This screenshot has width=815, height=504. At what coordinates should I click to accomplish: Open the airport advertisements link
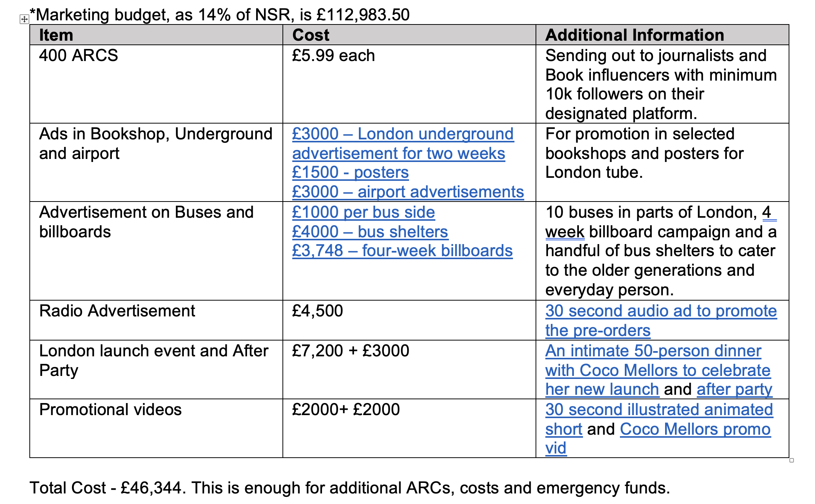(408, 192)
